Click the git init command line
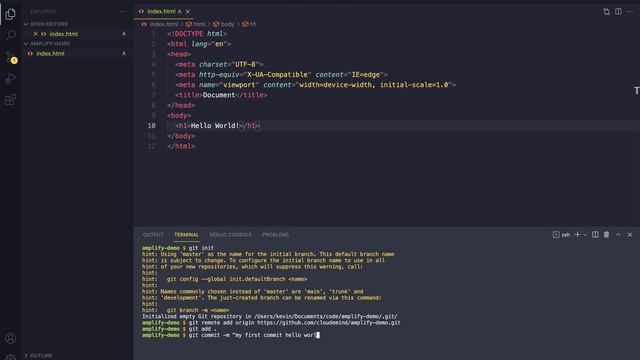 coord(178,248)
